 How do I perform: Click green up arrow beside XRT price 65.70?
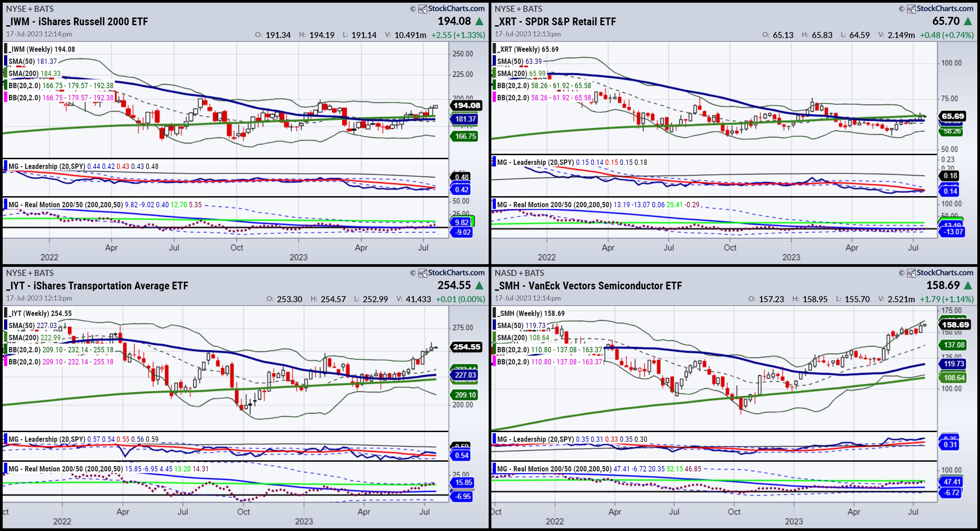click(x=968, y=22)
